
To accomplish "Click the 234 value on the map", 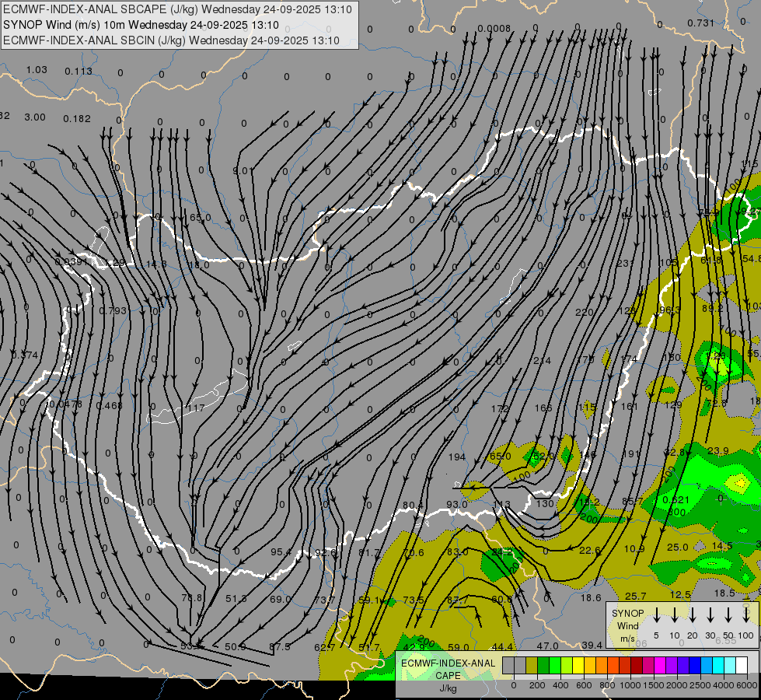I will (542, 360).
